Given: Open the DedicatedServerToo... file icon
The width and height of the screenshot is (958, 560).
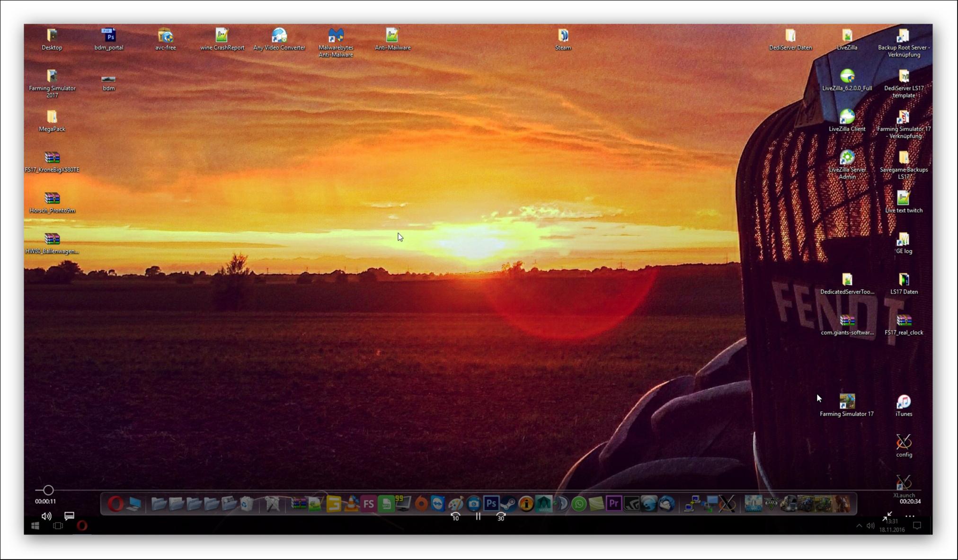Looking at the screenshot, I should tap(847, 284).
